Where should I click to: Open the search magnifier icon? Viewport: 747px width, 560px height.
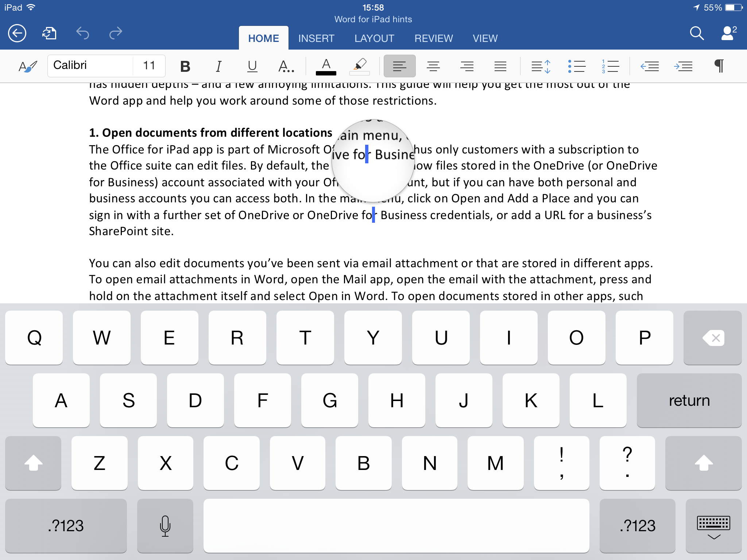[696, 34]
